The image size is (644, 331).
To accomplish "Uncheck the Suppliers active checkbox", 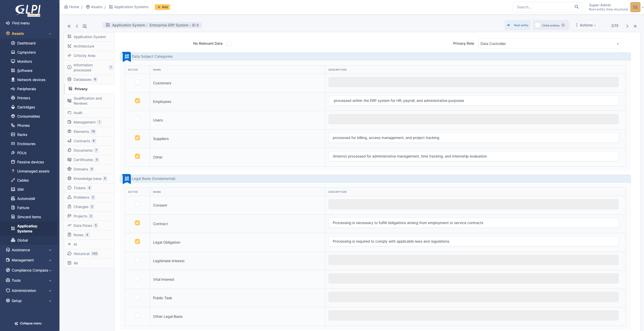I will [137, 138].
